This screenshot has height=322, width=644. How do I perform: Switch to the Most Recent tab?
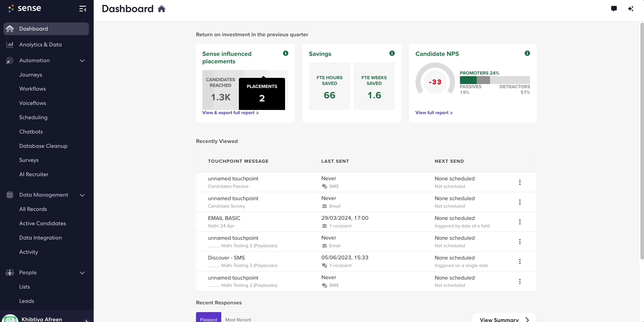tap(238, 318)
